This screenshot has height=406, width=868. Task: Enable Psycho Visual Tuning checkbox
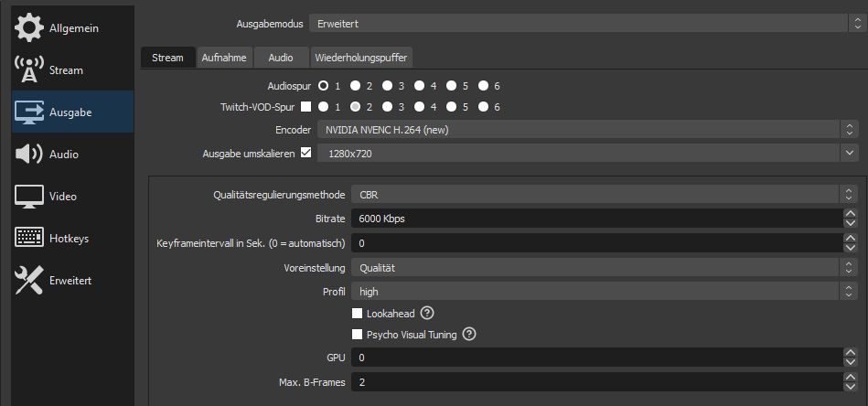(x=358, y=335)
